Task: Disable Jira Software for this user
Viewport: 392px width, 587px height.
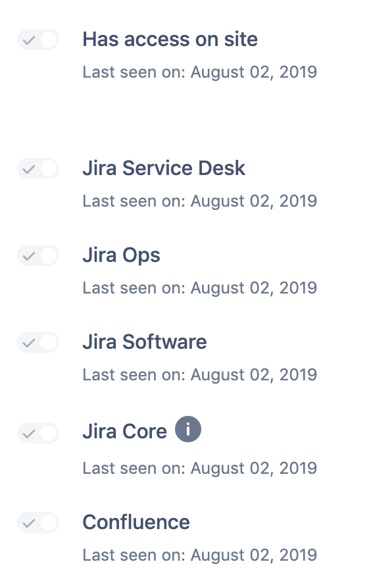Action: 37,342
